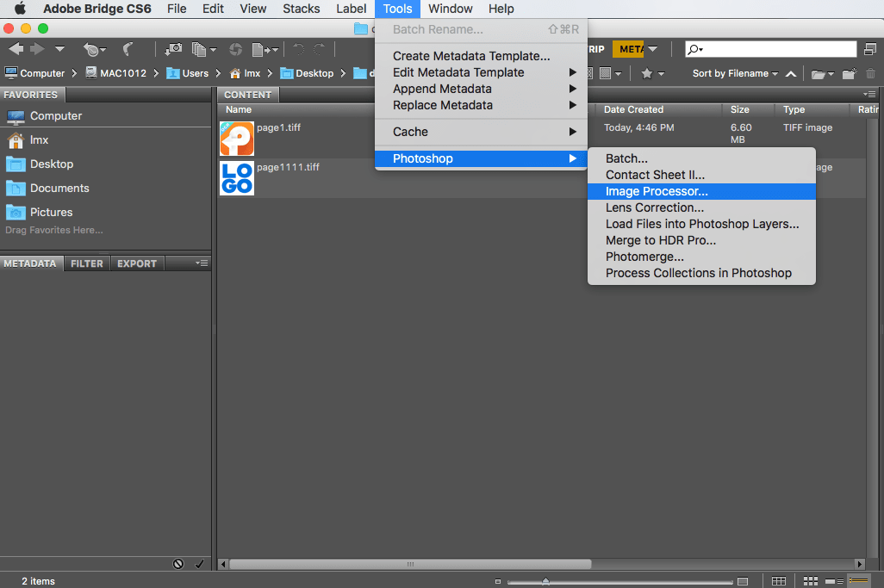884x588 pixels.
Task: Click the larger thumbnail size icon
Action: 743,581
